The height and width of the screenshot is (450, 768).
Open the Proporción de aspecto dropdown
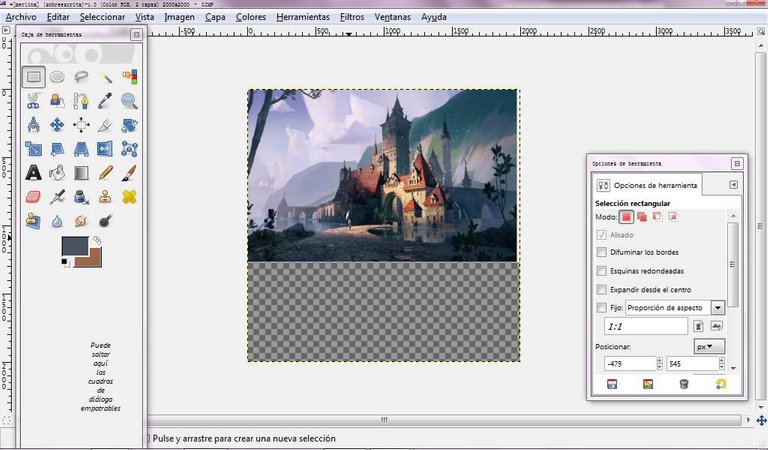(x=718, y=308)
